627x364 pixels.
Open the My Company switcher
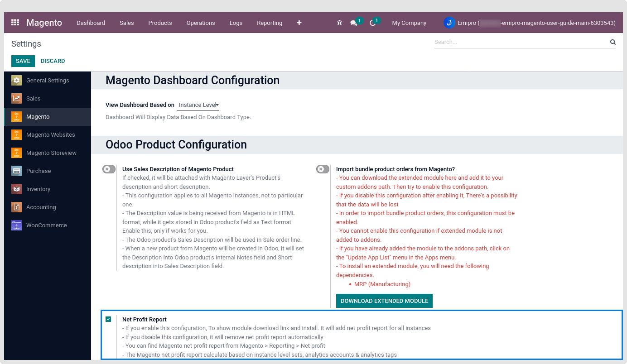point(409,23)
